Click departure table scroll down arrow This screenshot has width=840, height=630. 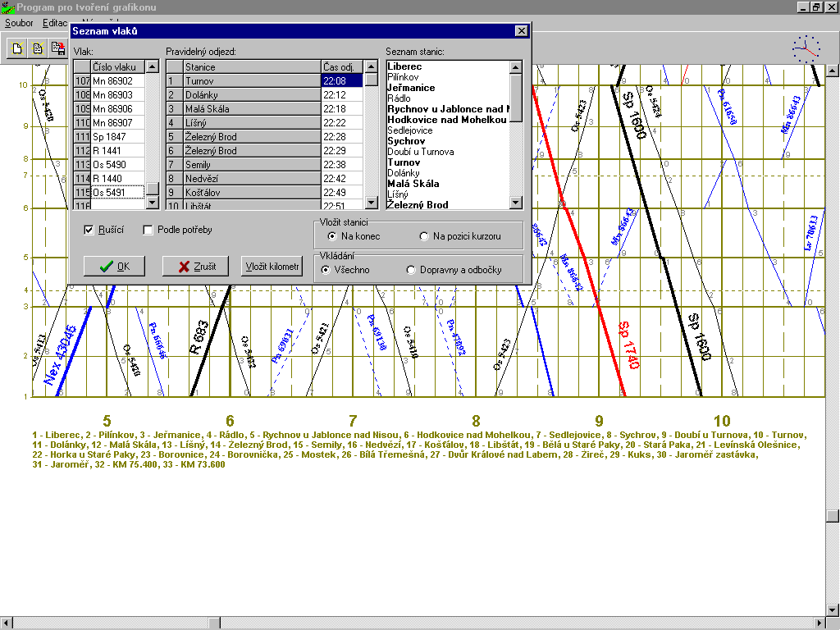372,203
